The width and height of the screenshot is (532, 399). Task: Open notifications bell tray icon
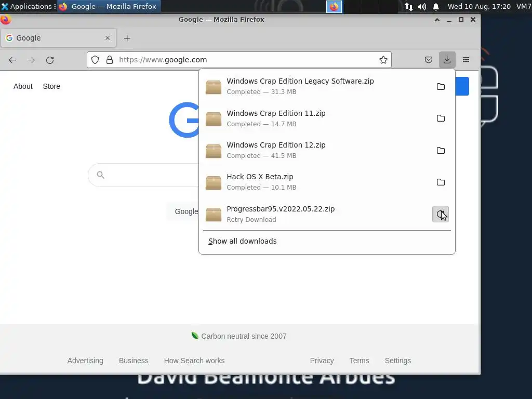coord(436,7)
